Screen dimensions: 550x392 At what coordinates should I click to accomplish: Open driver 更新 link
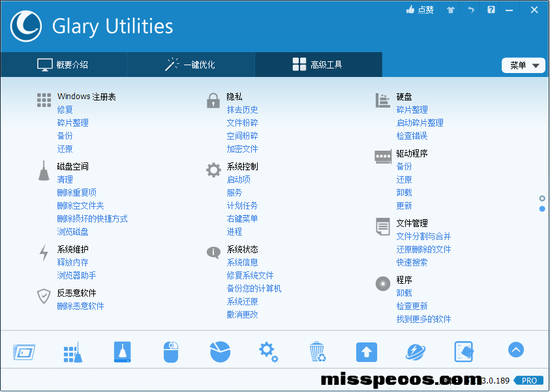coord(404,205)
